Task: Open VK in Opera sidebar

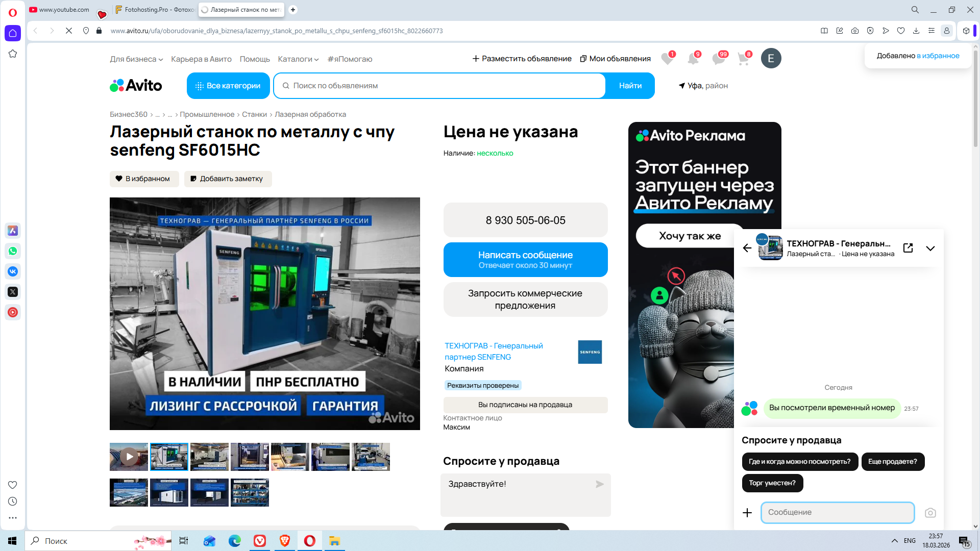Action: tap(13, 271)
